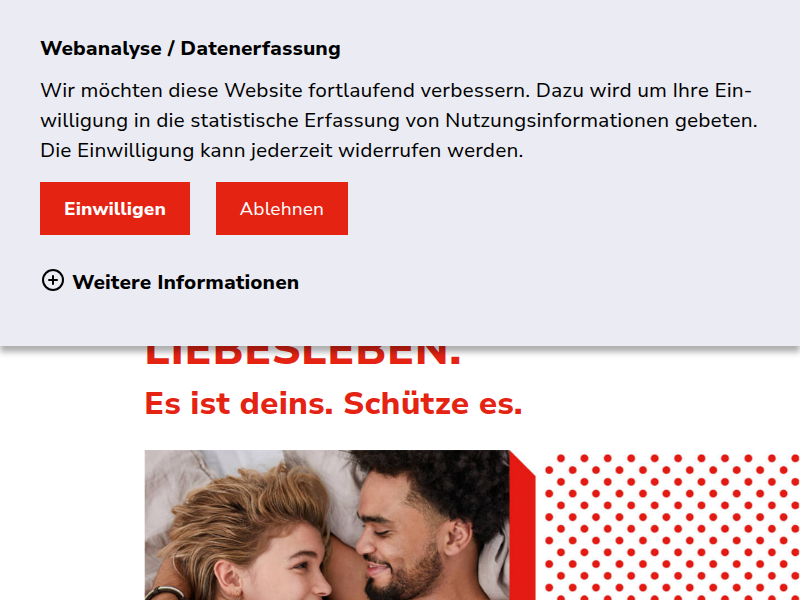Click the bracelet at the photo's bottom edge

coord(164,593)
